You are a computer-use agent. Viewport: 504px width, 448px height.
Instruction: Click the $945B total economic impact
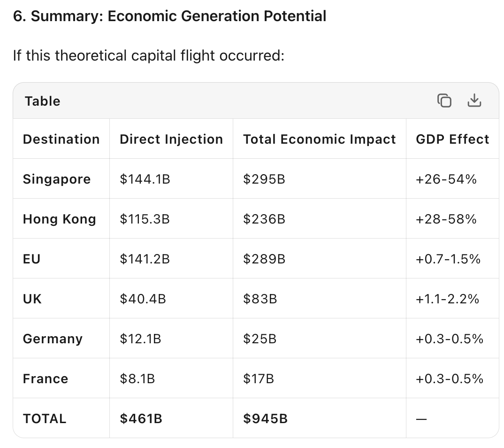[265, 418]
